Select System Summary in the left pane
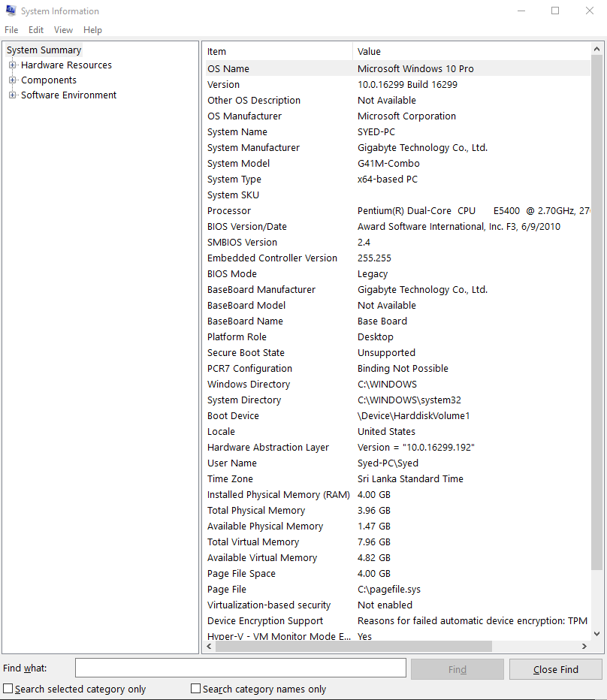 point(43,50)
